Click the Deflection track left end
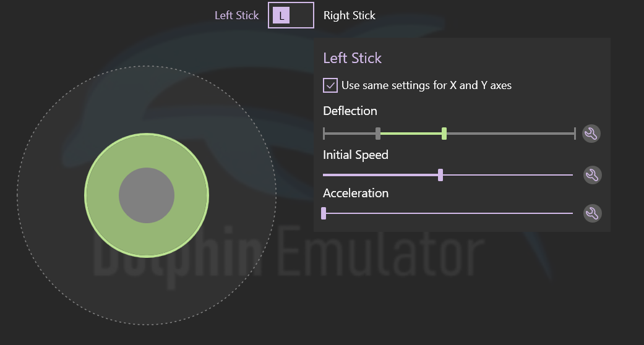The image size is (644, 345). point(324,134)
